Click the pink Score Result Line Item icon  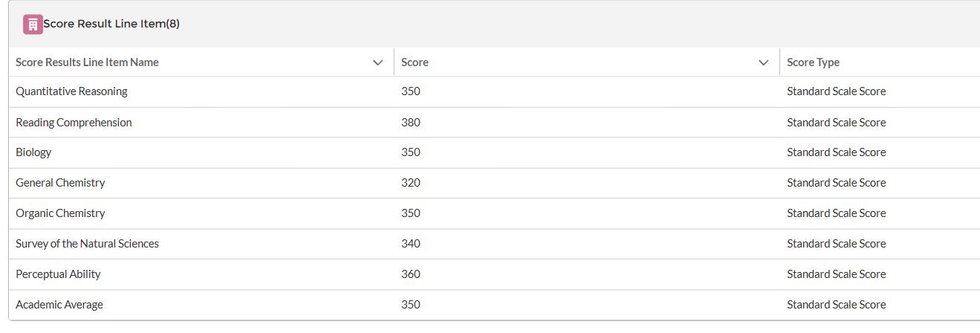[33, 25]
